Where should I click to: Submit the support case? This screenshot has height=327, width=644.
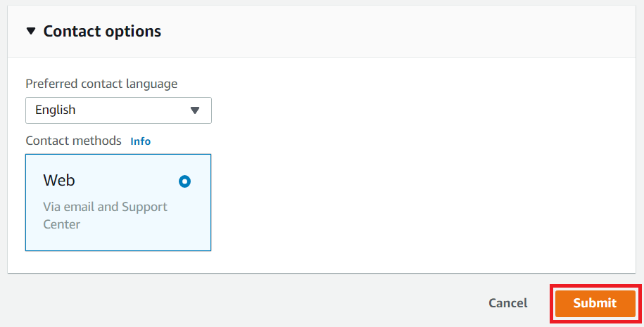(x=595, y=303)
